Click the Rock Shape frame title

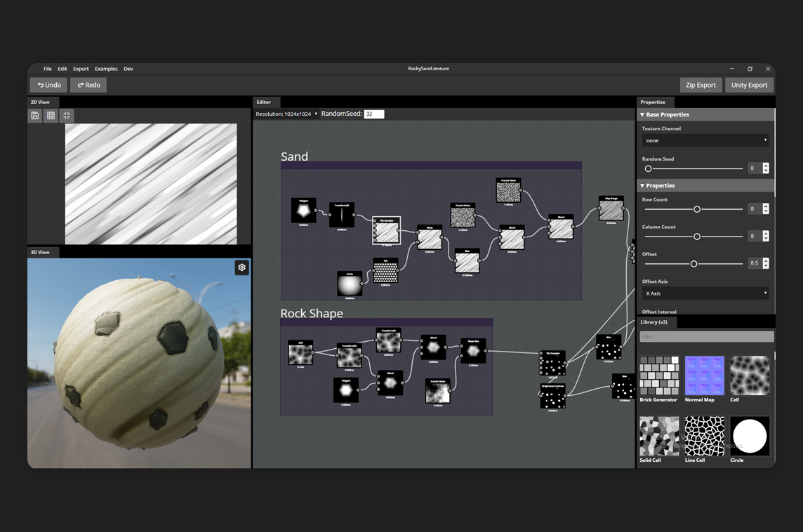click(312, 313)
